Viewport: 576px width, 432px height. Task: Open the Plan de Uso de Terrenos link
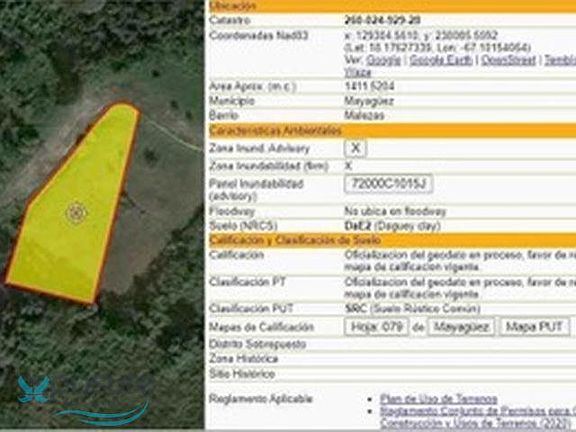click(439, 399)
